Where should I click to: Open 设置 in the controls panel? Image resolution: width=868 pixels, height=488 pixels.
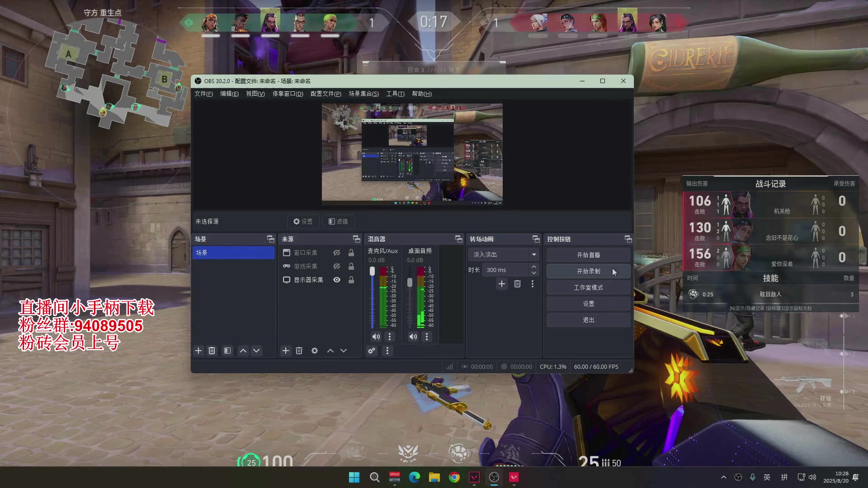pyautogui.click(x=588, y=304)
